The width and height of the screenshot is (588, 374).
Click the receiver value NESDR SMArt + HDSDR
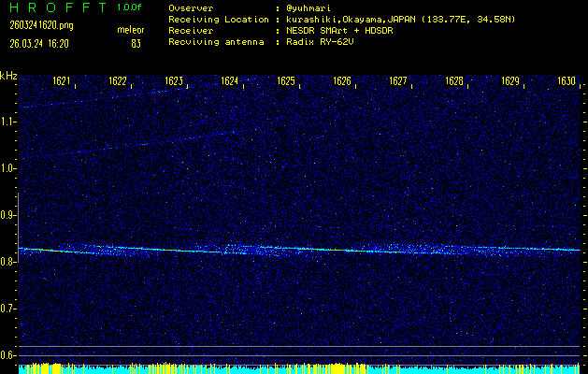pos(339,31)
